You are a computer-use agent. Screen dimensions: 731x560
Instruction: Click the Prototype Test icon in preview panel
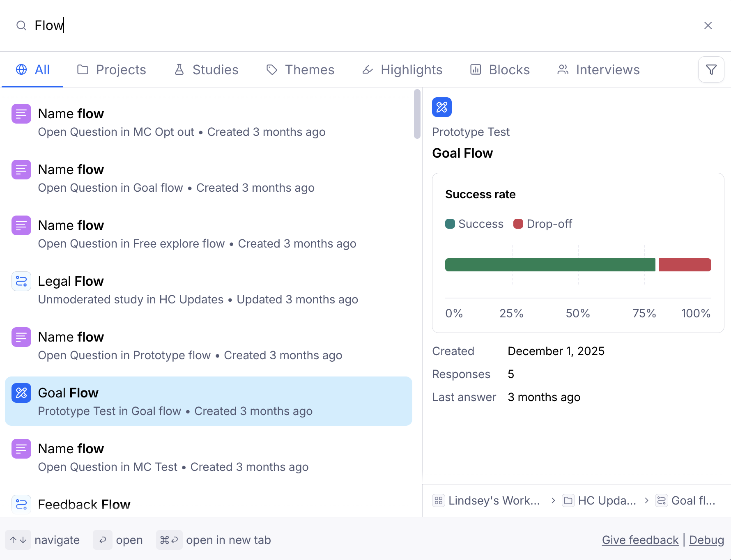pyautogui.click(x=441, y=107)
